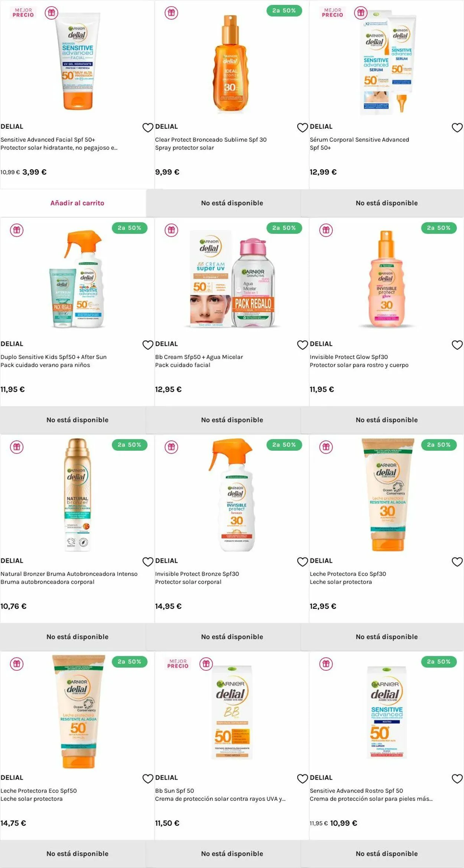Open Duplo Sensitive Kids Spf50 + After Sun link
The image size is (464, 868).
click(x=53, y=357)
